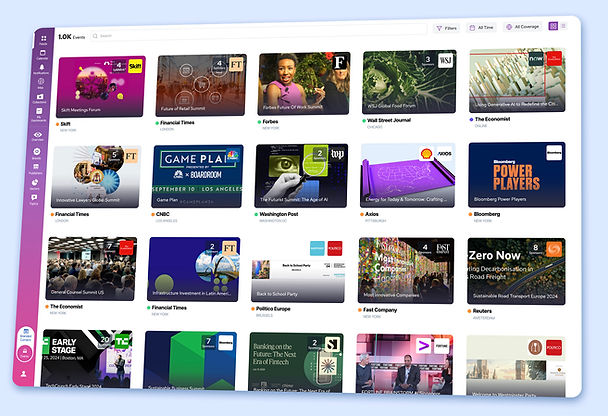608x416 pixels.
Task: Click the Politico Europe publisher name
Action: [x=273, y=309]
